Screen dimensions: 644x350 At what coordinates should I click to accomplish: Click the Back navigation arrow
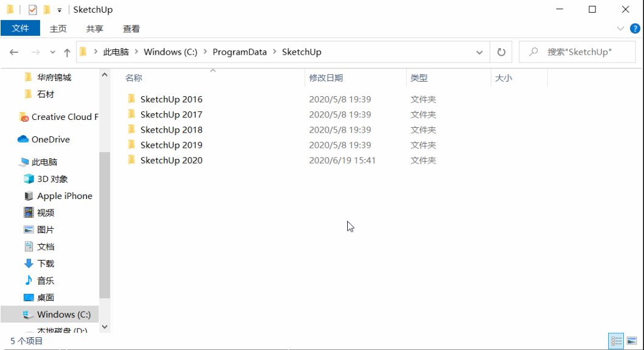[x=14, y=52]
